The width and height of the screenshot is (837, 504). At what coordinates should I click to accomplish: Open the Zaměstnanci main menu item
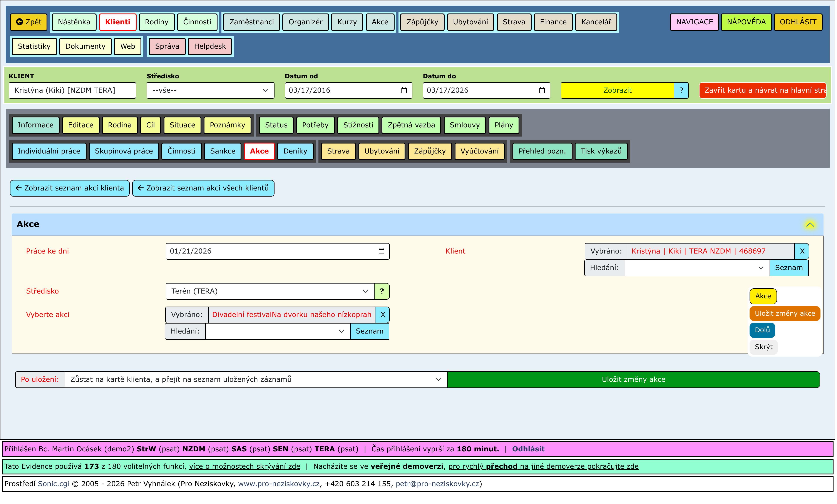pos(252,22)
